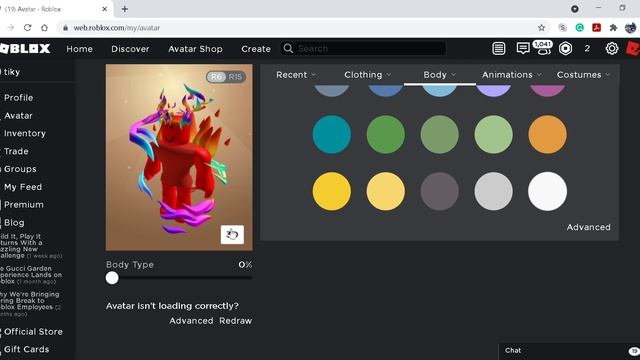Viewport: 640px width, 360px height.
Task: Click the Body Type slider handle
Action: pyautogui.click(x=112, y=278)
